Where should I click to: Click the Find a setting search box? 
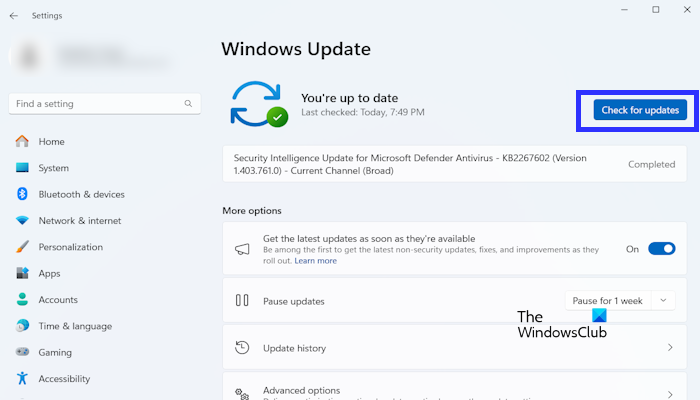pyautogui.click(x=105, y=104)
